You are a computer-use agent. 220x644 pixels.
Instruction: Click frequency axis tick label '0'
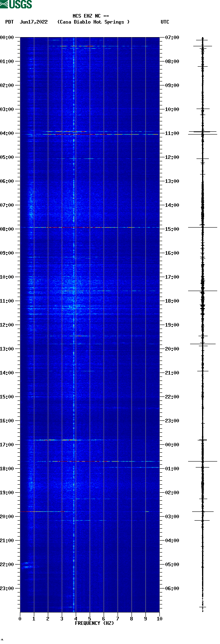coord(20,619)
